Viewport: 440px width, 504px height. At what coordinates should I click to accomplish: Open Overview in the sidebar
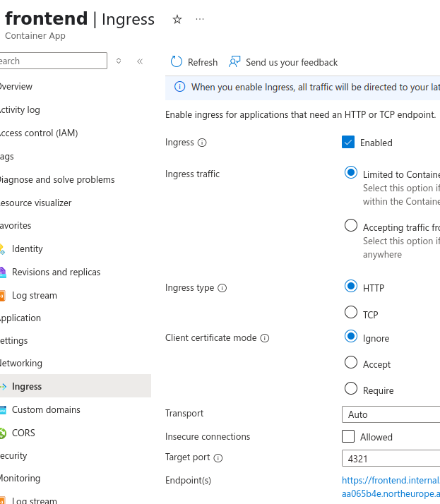click(16, 86)
